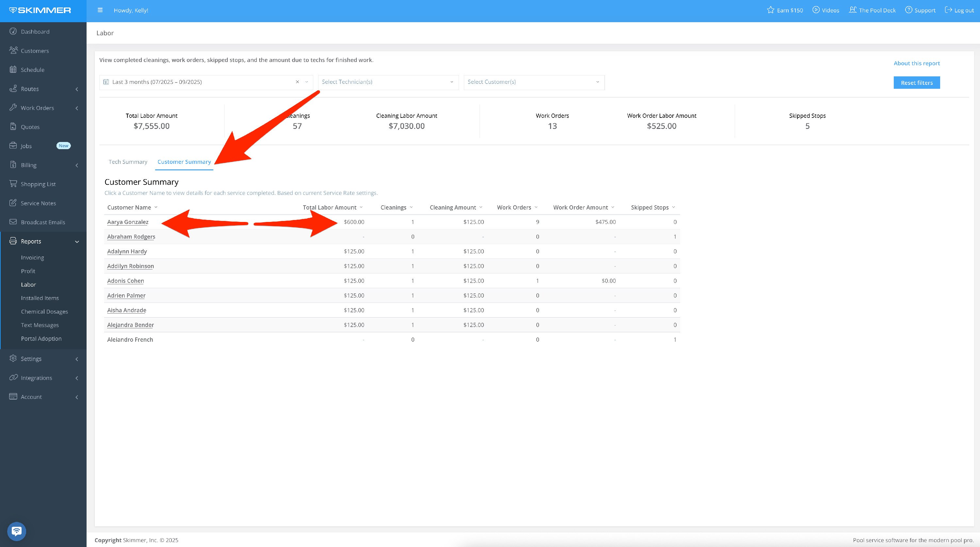The width and height of the screenshot is (980, 547).
Task: Open Earn $150 star icon
Action: [x=770, y=10]
